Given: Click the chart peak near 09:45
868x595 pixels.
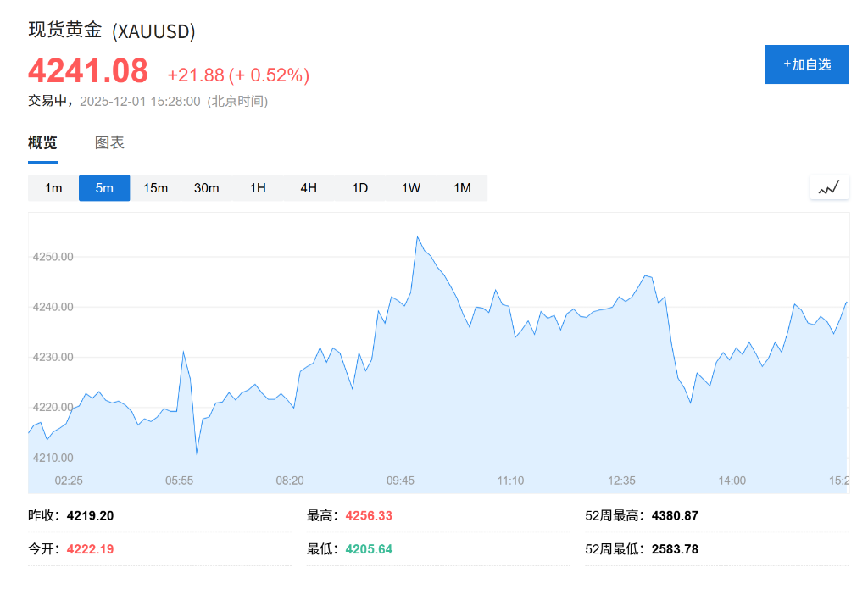Looking at the screenshot, I should pyautogui.click(x=418, y=237).
